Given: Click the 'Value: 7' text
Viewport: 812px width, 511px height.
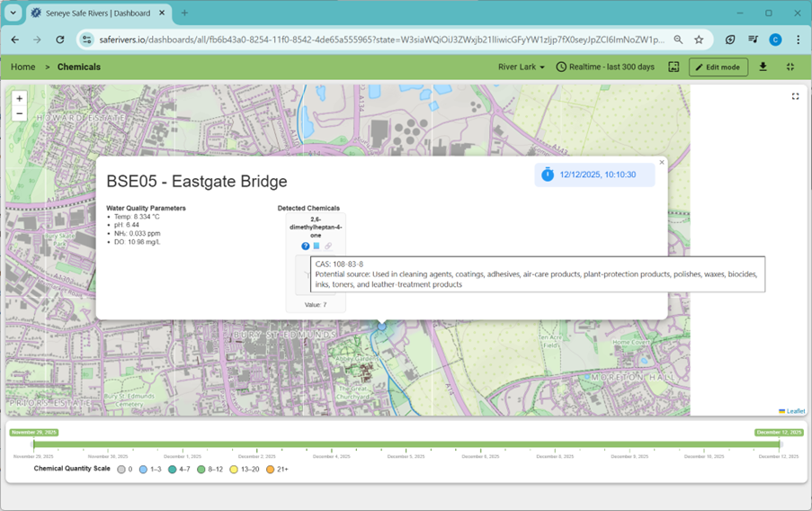Looking at the screenshot, I should (x=316, y=305).
